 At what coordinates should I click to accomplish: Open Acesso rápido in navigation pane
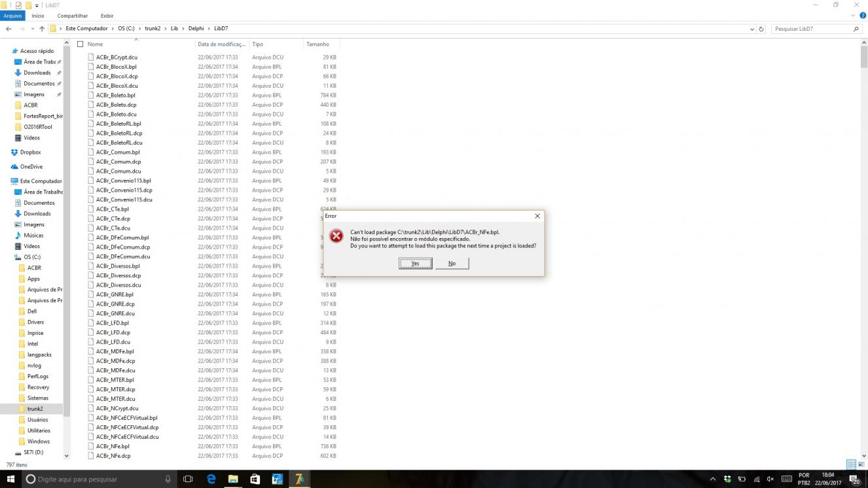[37, 51]
